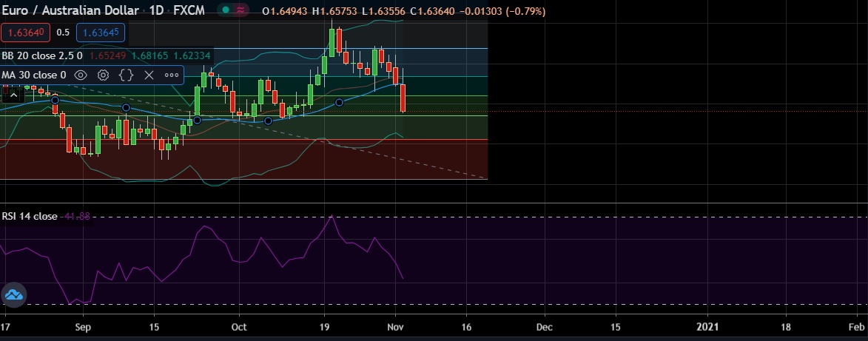Click the blue buy price 1.63645 button
868x341 pixels.
click(x=103, y=33)
